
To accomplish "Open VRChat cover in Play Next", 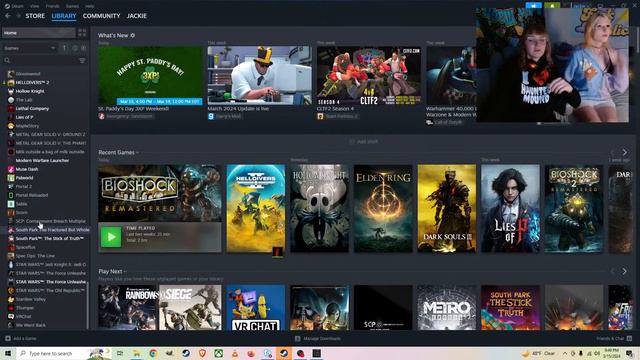I will 256,307.
